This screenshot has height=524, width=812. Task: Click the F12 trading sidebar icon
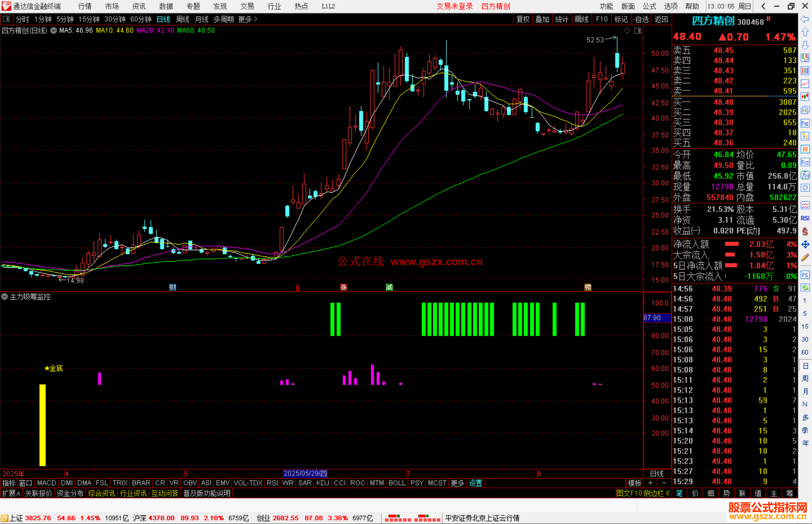pos(805,162)
